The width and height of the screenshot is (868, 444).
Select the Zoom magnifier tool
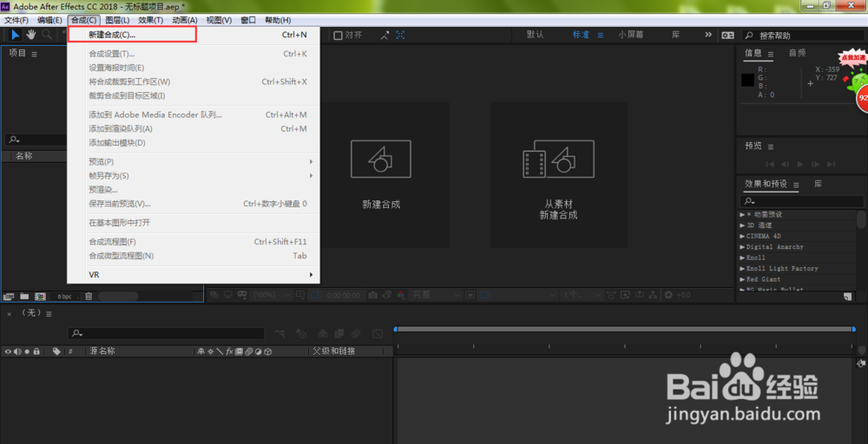point(47,35)
